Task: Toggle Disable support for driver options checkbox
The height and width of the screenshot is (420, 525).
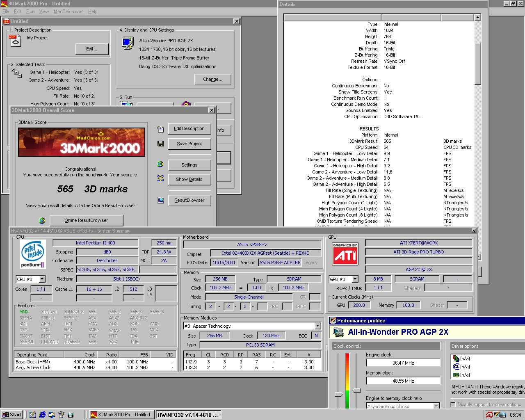Action: click(453, 404)
